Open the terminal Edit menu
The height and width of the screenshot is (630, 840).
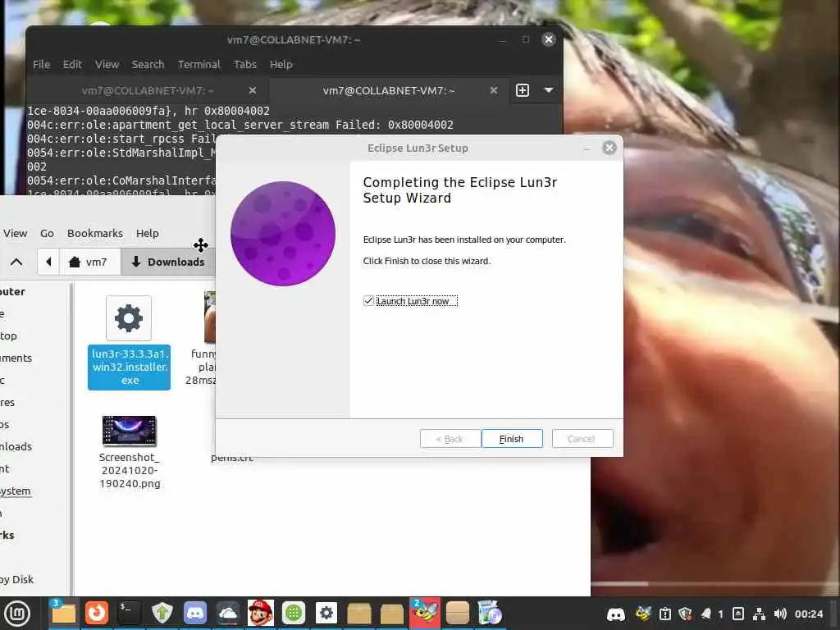[72, 64]
